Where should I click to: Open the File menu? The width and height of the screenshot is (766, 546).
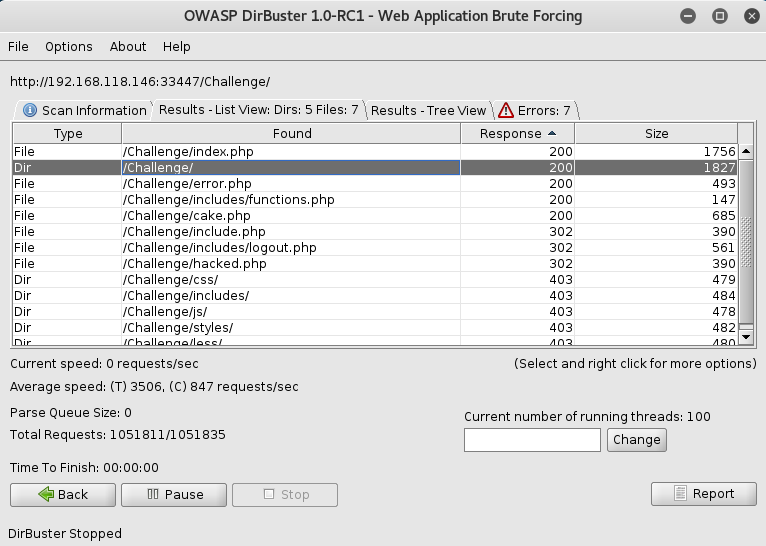pos(18,46)
